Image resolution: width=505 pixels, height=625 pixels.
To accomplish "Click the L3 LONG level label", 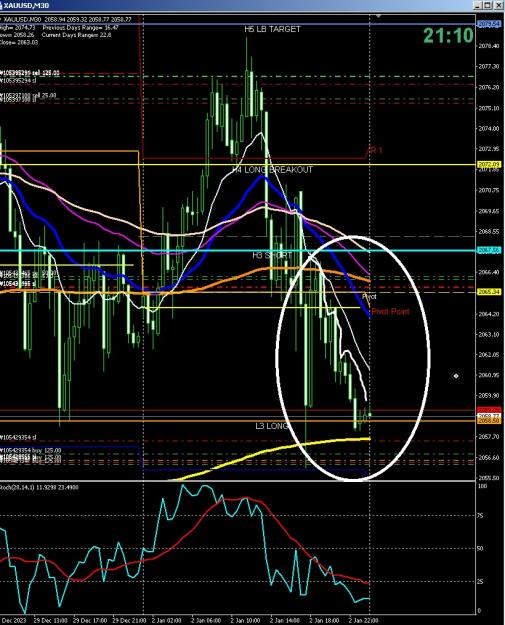I will tap(272, 426).
